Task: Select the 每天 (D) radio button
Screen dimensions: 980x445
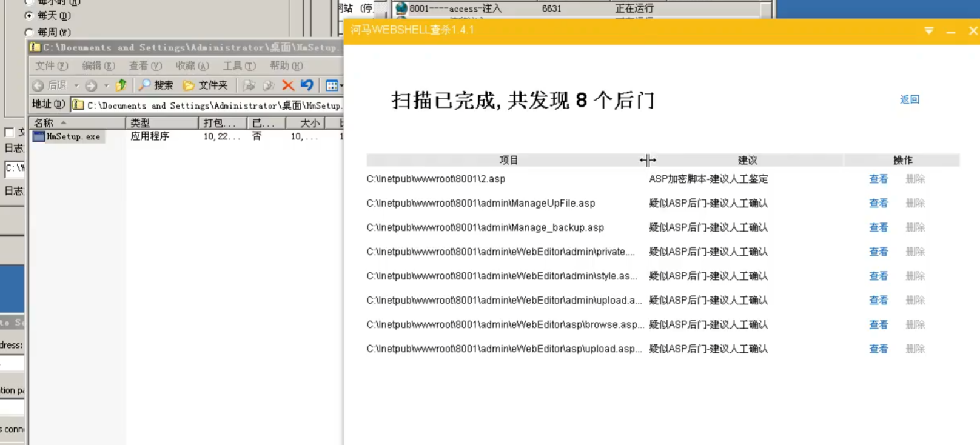Action: (x=29, y=15)
